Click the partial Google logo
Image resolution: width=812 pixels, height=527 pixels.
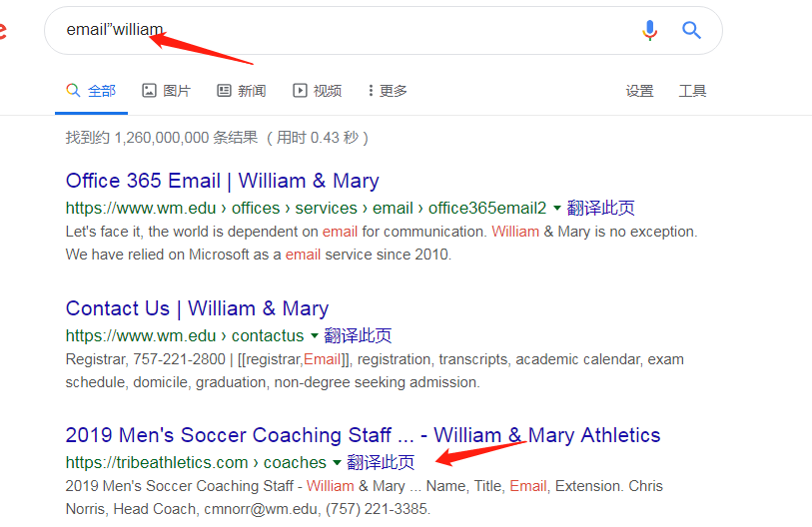point(3,30)
